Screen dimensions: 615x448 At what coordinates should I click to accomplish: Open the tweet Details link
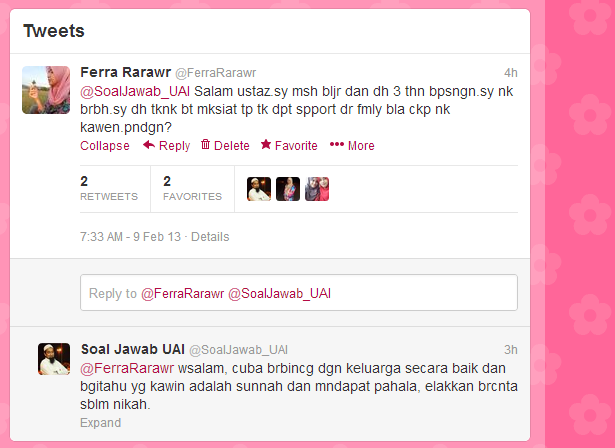pos(210,237)
